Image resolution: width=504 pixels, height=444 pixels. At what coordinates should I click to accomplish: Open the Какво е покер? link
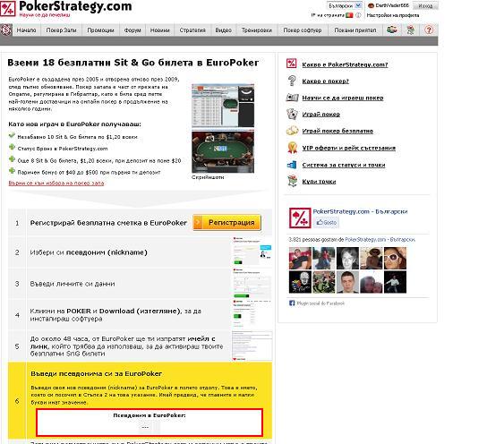325,81
